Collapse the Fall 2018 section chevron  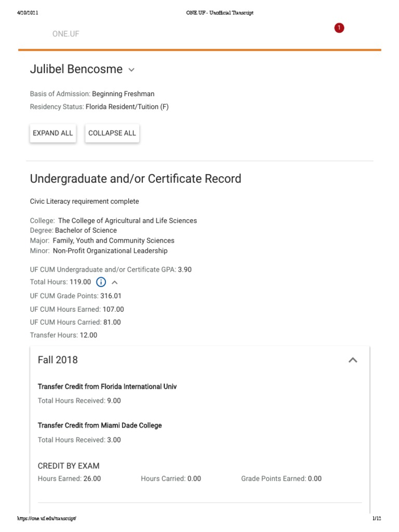point(353,360)
